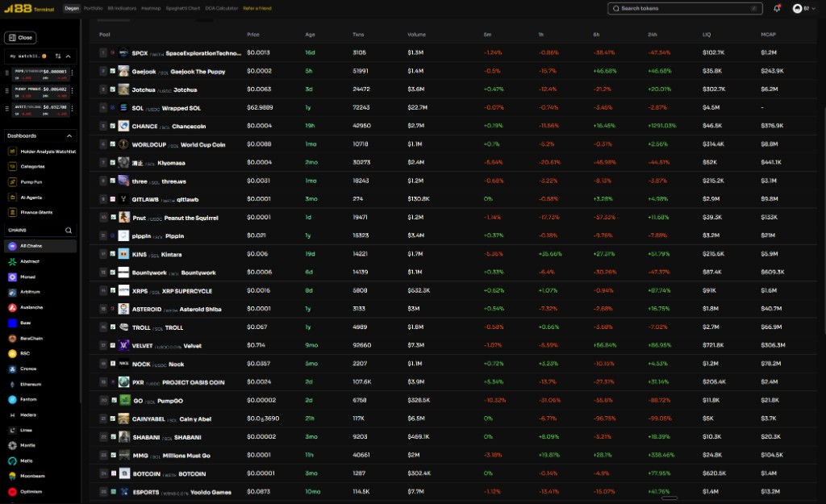This screenshot has height=504, width=826.
Task: Grab the drag handle of PEPE watchlist item
Action: coord(6,73)
